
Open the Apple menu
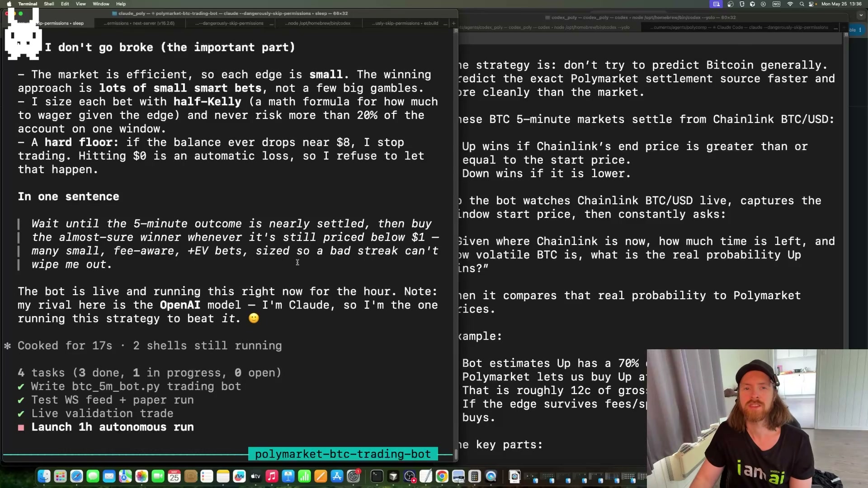point(9,4)
